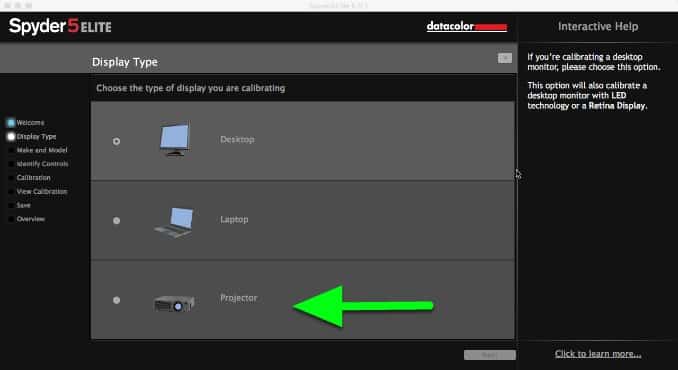Screen dimensions: 678x370
Task: Click the Projector option label
Action: point(238,298)
